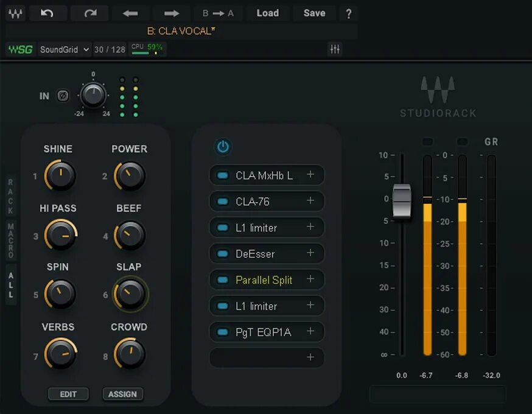
Task: Open plus menu on L1 limiter below CLA-76
Action: coord(310,226)
